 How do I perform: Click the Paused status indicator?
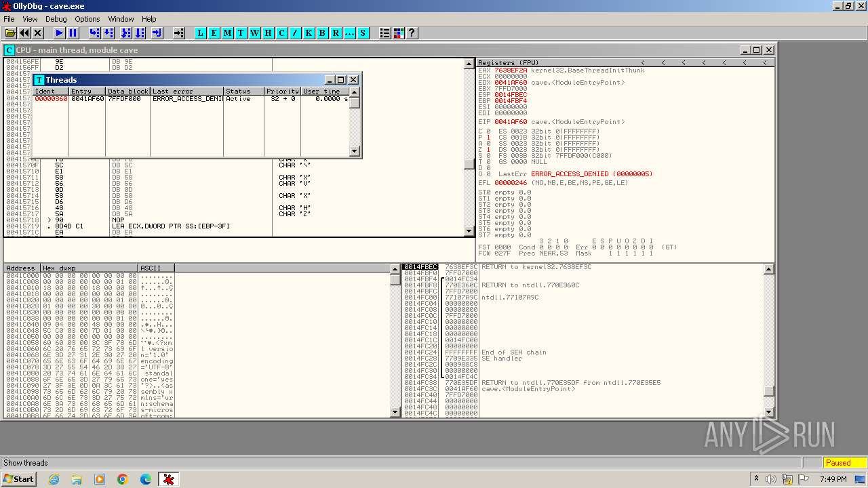click(x=844, y=463)
